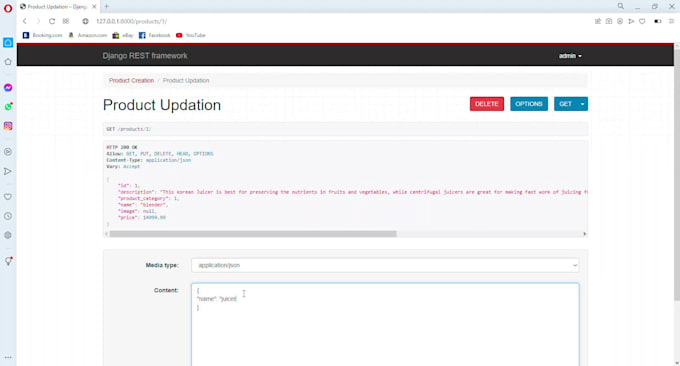Reload the current page

[52, 21]
